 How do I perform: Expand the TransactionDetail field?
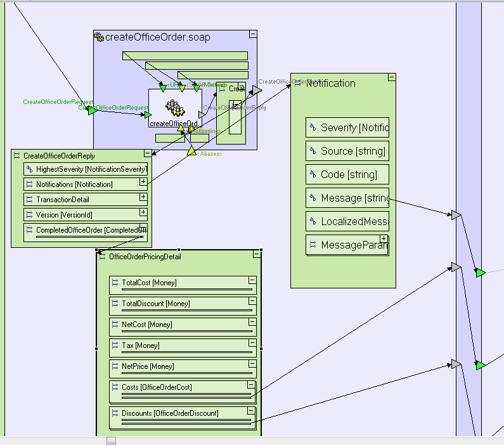143,197
